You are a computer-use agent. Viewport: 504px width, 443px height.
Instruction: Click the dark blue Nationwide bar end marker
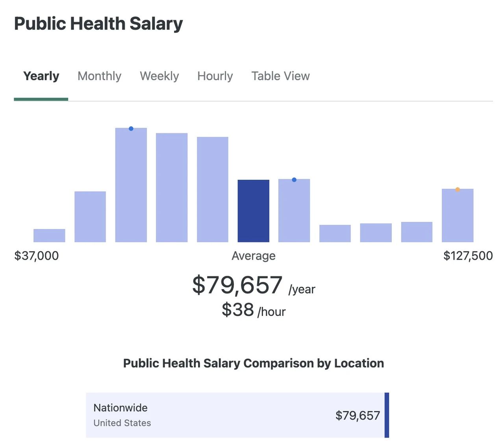387,415
